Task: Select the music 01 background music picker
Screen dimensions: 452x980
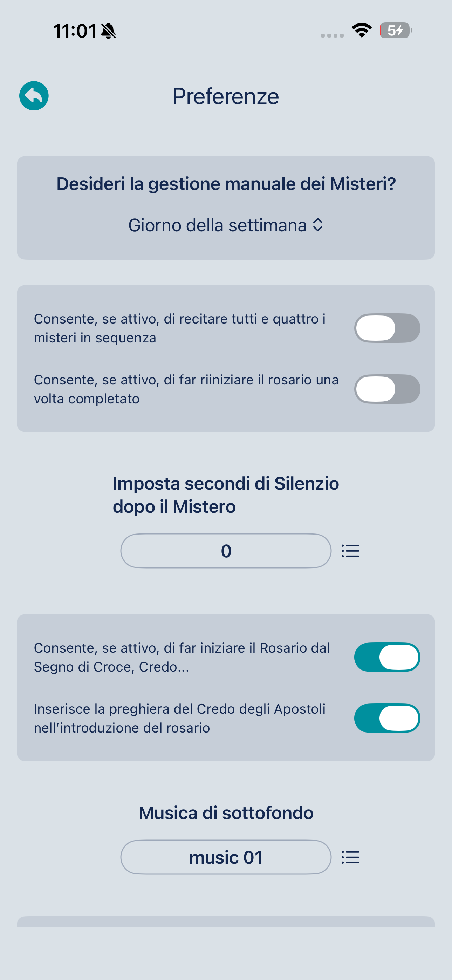Action: coord(226,857)
